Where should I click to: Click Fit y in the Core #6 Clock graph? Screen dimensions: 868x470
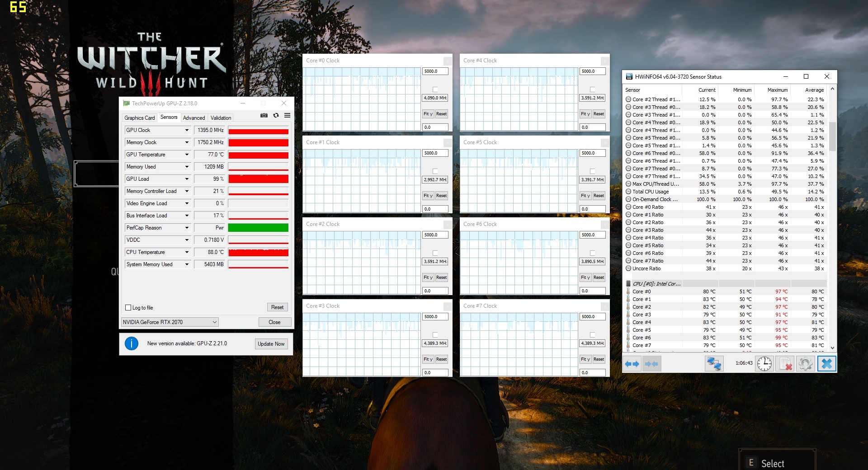585,277
